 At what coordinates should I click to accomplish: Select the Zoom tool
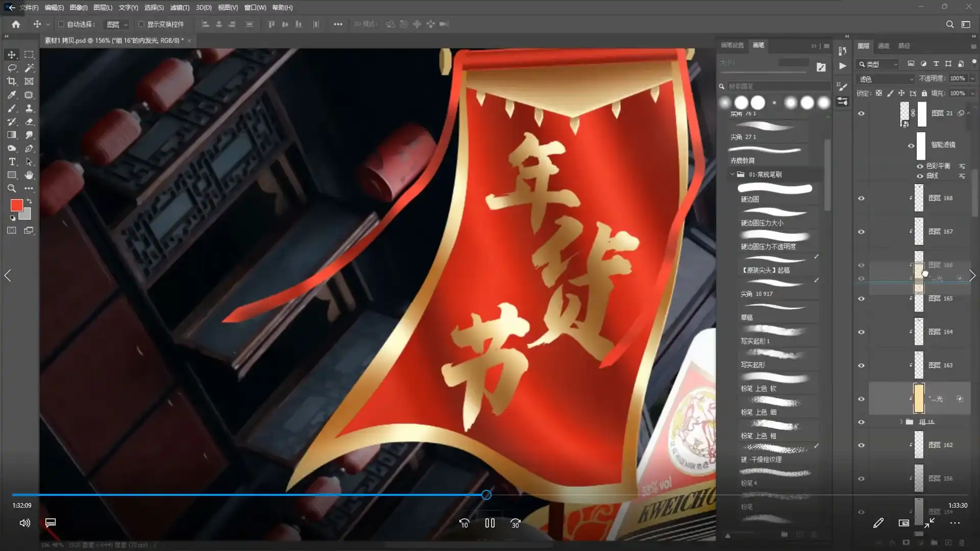point(12,188)
